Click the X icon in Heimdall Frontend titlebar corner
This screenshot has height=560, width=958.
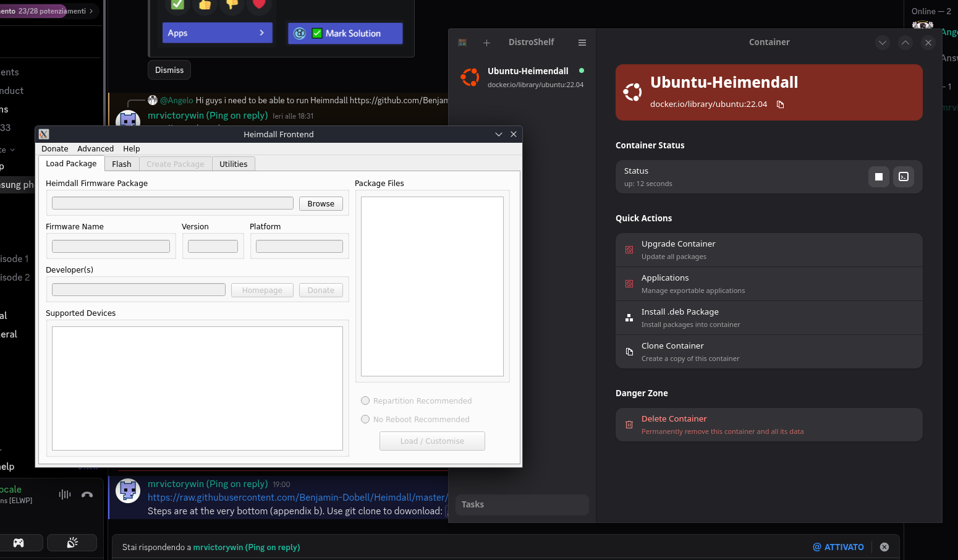pyautogui.click(x=44, y=134)
